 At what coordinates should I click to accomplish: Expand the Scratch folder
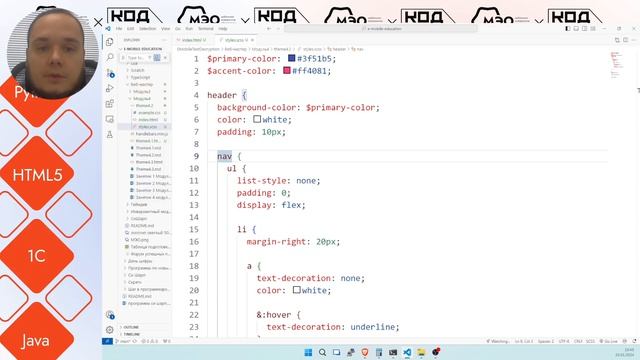(x=138, y=70)
